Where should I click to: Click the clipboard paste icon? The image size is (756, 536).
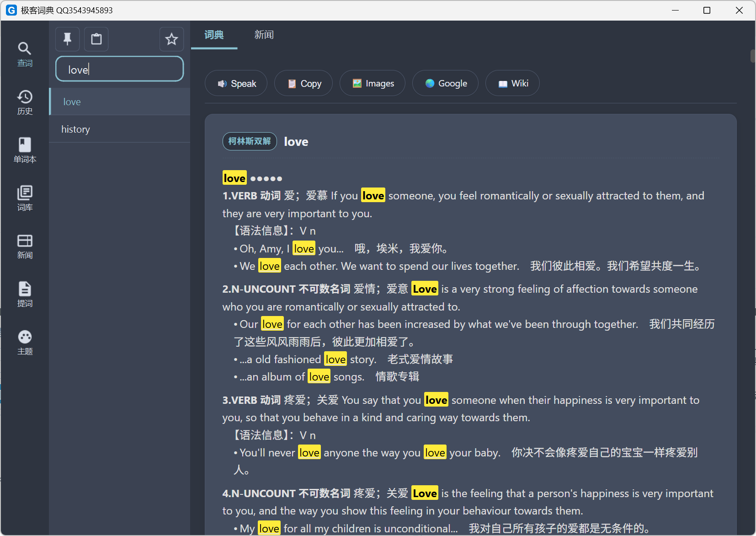coord(96,39)
